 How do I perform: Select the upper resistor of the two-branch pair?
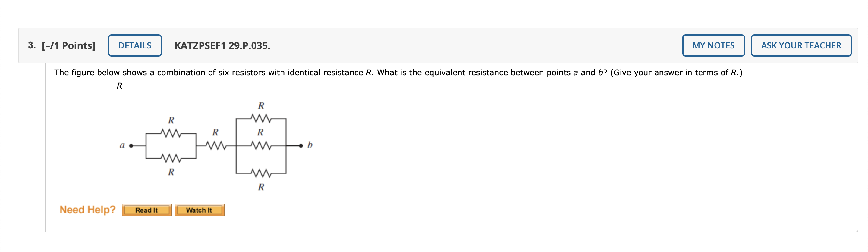pyautogui.click(x=171, y=133)
